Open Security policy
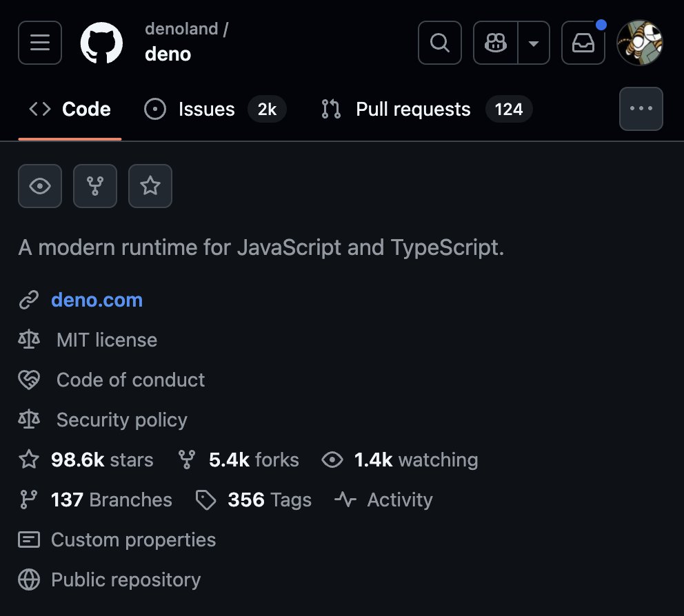 point(122,420)
